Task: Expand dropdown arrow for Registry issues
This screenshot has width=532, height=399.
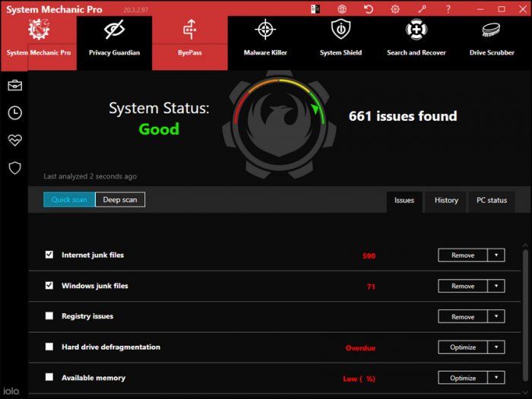Action: pos(496,316)
